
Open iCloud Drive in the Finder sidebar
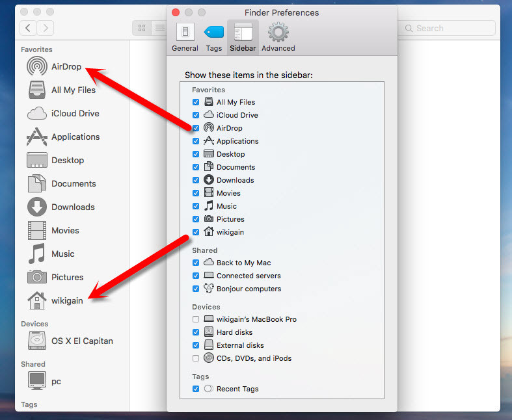(63, 113)
